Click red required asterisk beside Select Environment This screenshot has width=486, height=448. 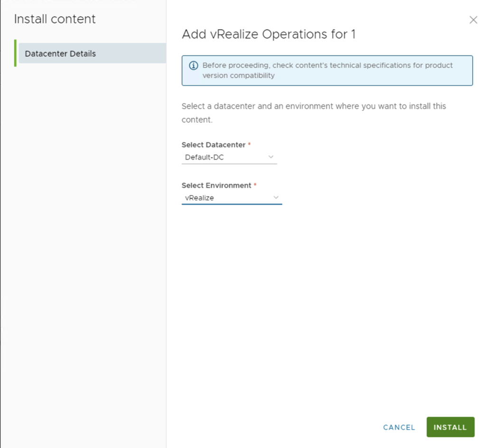click(x=255, y=185)
